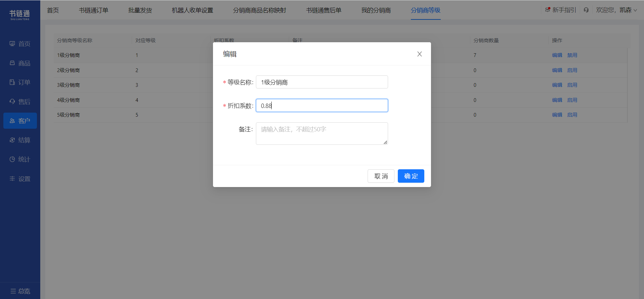Click the customer service headset icon in header
Viewport: 644px width, 299px height.
586,10
